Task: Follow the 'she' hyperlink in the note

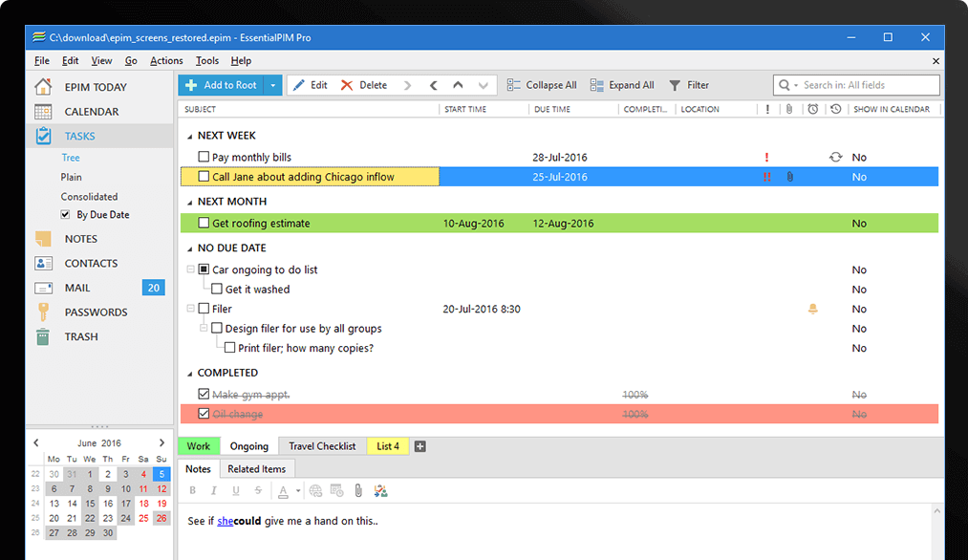Action: 226,521
